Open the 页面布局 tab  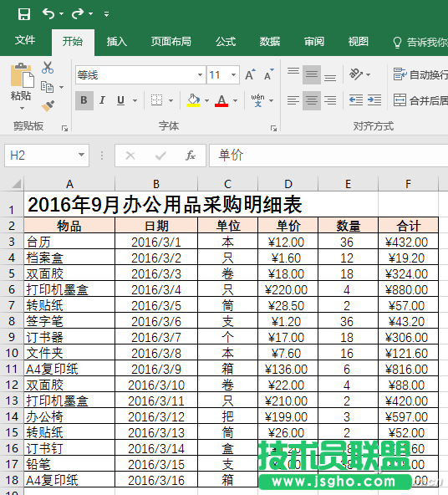(171, 41)
